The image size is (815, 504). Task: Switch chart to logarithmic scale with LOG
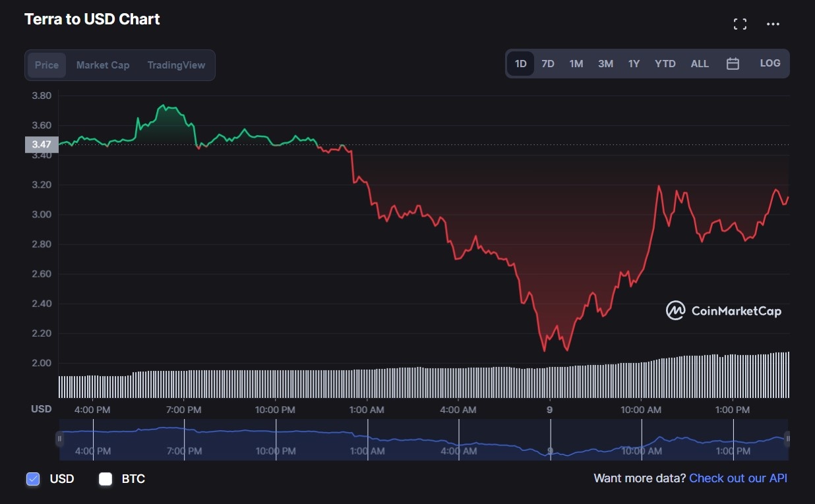pos(770,63)
